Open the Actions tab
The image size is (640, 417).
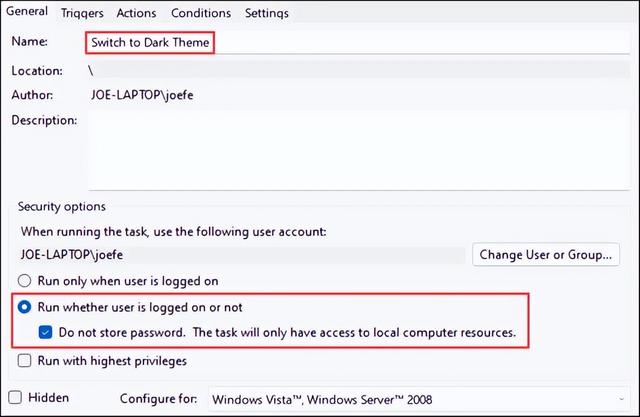(136, 13)
